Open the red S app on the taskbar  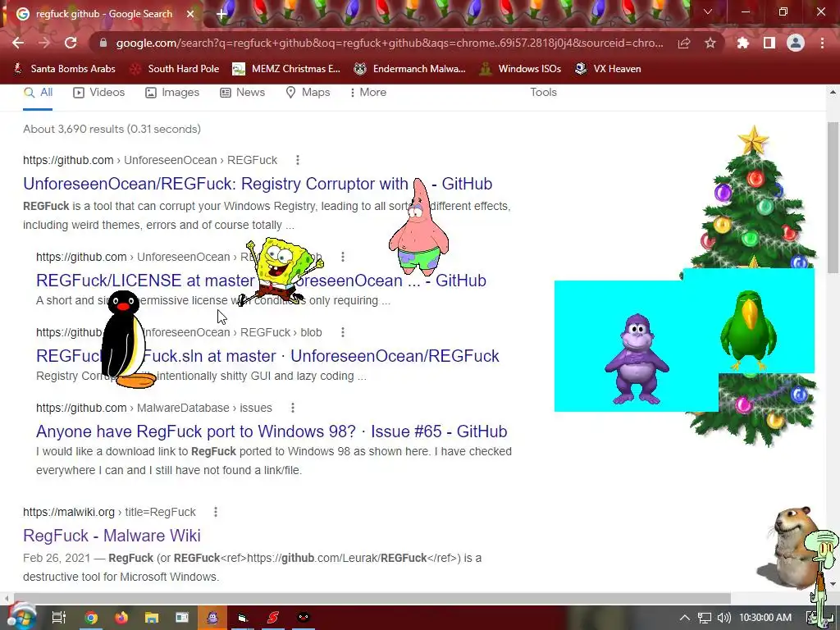pyautogui.click(x=272, y=618)
